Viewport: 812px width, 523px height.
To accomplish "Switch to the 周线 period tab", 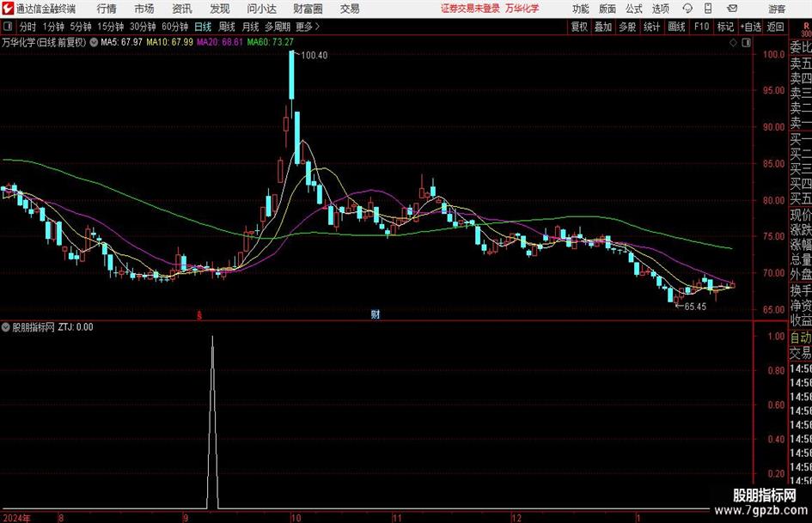I will 227,27.
